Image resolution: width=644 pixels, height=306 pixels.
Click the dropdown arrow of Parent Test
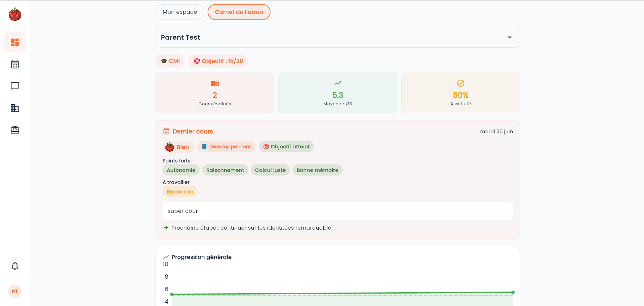pyautogui.click(x=510, y=37)
